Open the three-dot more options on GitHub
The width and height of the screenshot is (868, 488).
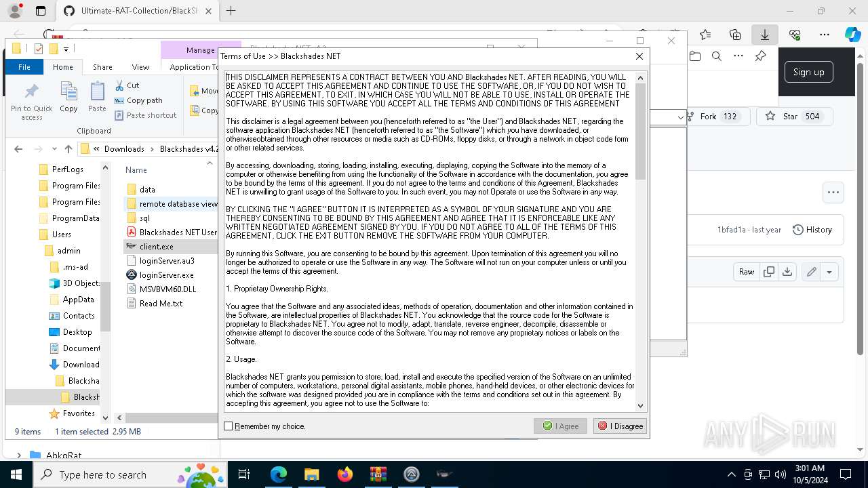pyautogui.click(x=833, y=192)
